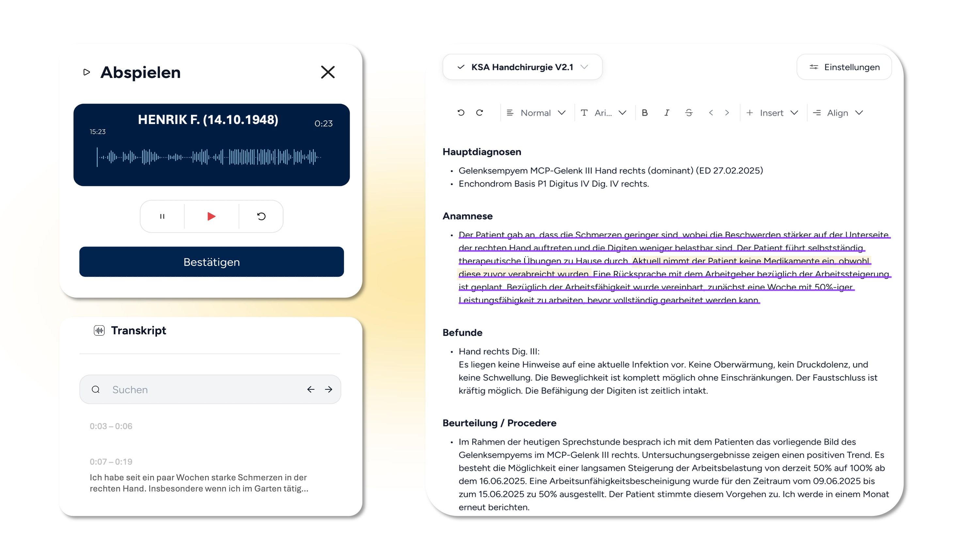The height and width of the screenshot is (560, 969).
Task: Click the Bestätigen button
Action: click(x=212, y=262)
